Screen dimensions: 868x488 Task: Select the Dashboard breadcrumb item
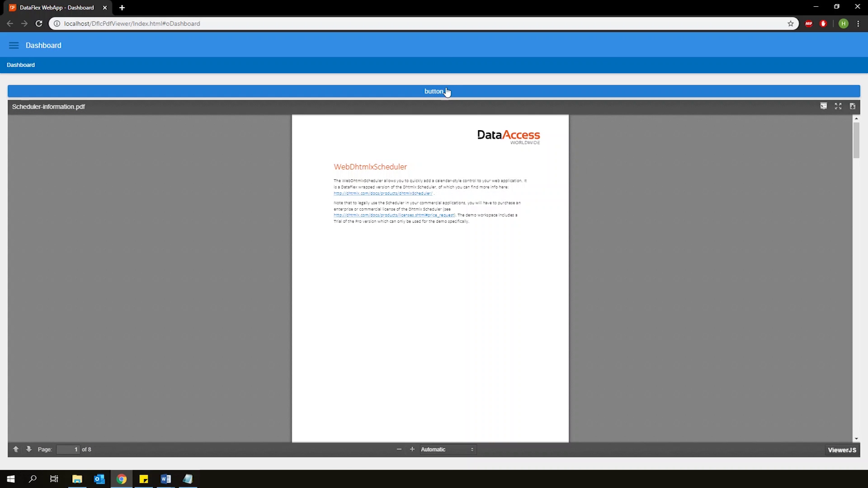[x=21, y=65]
